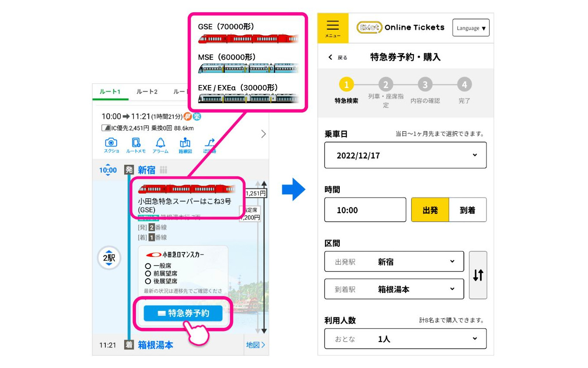The width and height of the screenshot is (588, 368).
Task: Adjust the 10:00 departure time stepper
Action: 109,170
